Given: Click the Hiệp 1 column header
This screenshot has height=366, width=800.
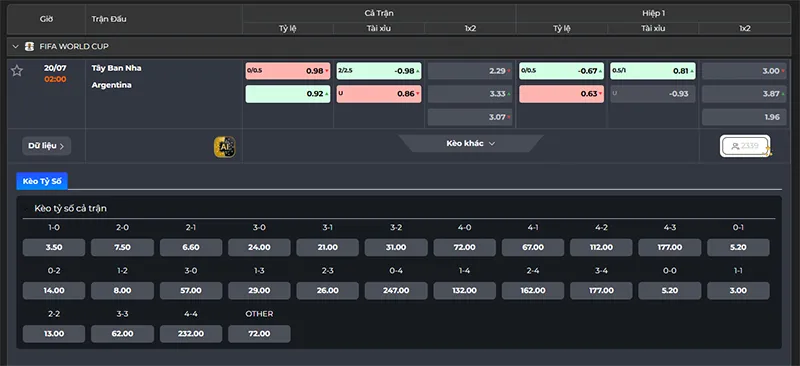Looking at the screenshot, I should 653,13.
